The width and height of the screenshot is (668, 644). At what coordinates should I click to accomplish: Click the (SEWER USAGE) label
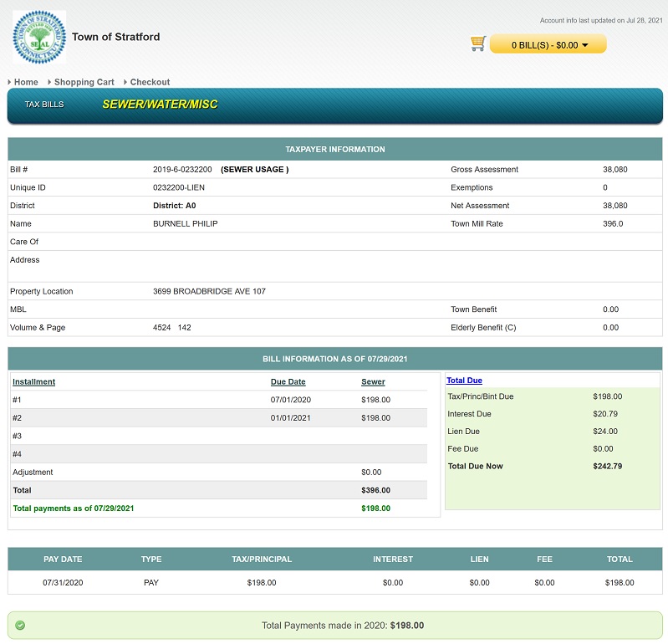point(255,170)
